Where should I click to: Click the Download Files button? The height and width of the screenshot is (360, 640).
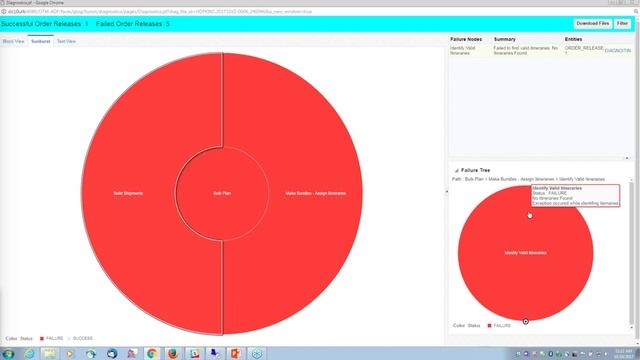[593, 24]
